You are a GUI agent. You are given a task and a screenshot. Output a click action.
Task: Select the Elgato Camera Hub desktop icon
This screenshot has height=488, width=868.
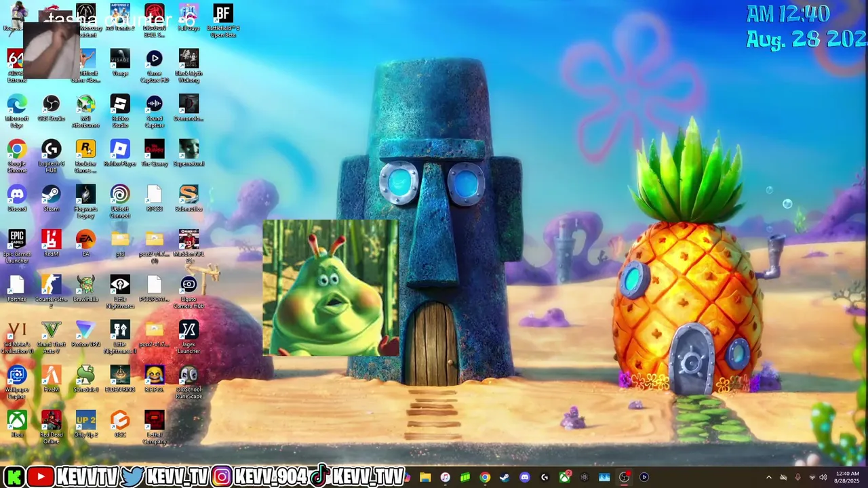[189, 291]
